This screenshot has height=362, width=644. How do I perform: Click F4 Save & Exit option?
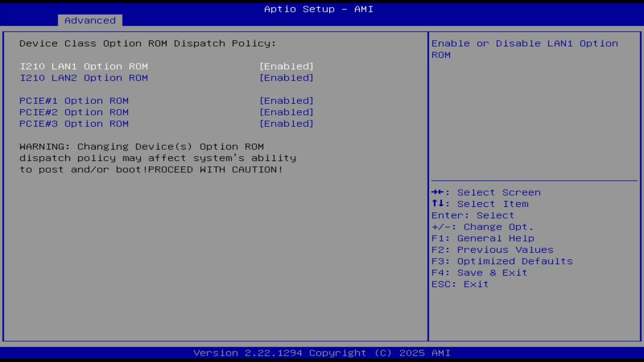[478, 273]
